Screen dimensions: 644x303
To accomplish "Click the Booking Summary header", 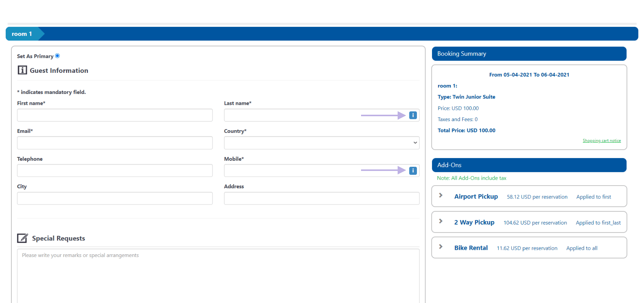I will tap(529, 54).
